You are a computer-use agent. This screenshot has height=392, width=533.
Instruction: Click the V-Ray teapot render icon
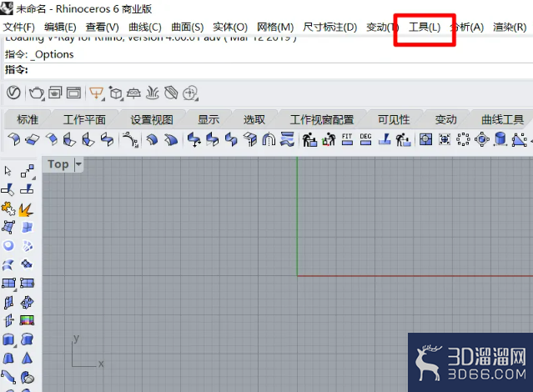click(x=37, y=93)
